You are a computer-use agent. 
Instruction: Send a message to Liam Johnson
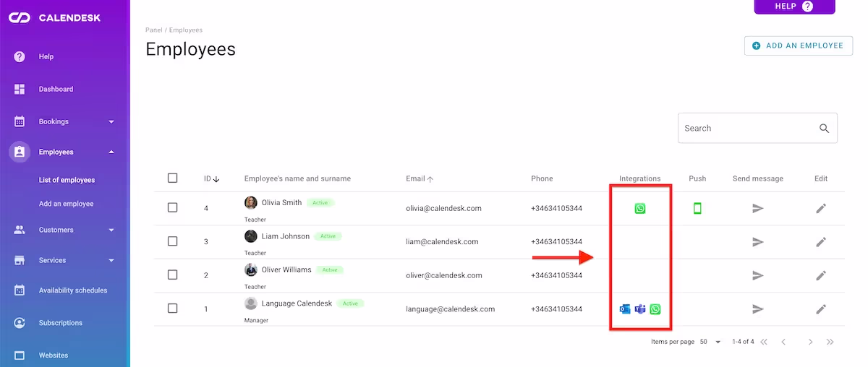757,242
